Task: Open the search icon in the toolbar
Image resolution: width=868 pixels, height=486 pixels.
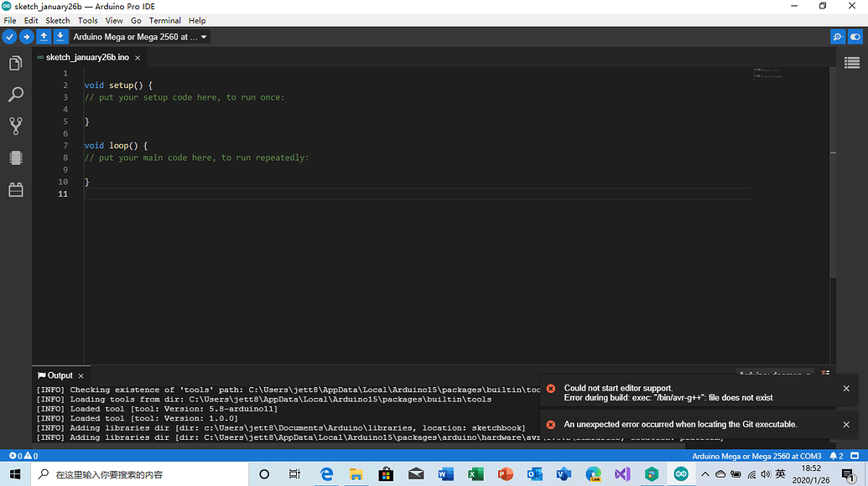Action: pyautogui.click(x=839, y=37)
